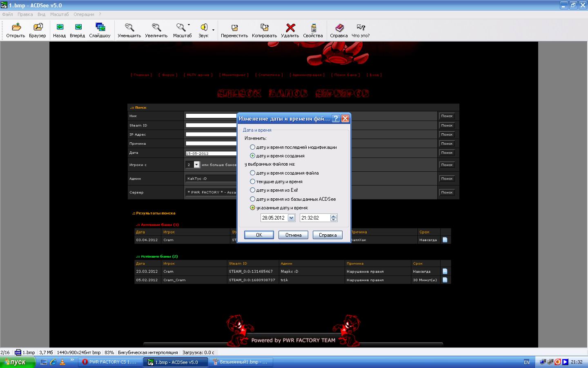Zoom in using the Увеличить icon
This screenshot has height=368, width=588.
click(156, 30)
